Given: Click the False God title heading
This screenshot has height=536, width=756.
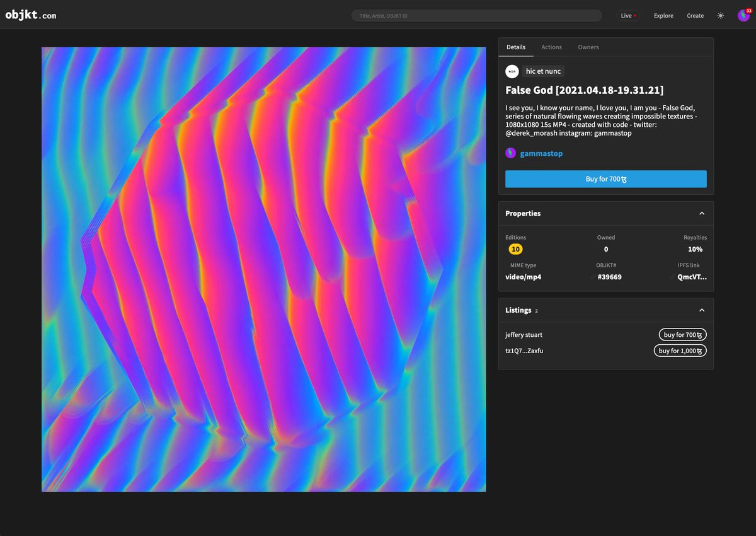Looking at the screenshot, I should [584, 90].
